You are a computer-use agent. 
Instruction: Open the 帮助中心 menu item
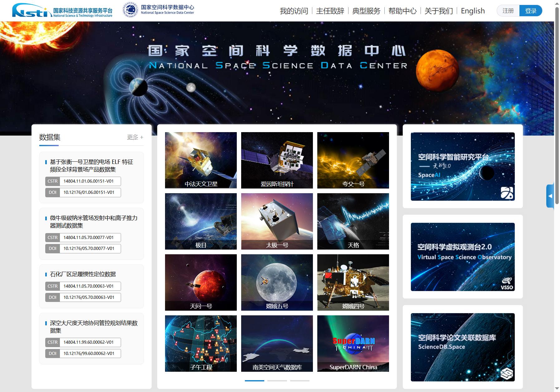coord(402,11)
